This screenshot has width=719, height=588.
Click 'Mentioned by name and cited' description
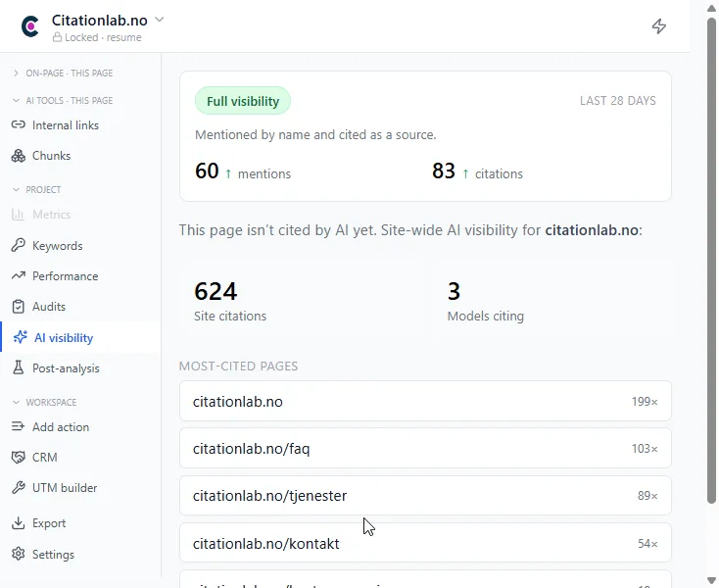pos(315,135)
